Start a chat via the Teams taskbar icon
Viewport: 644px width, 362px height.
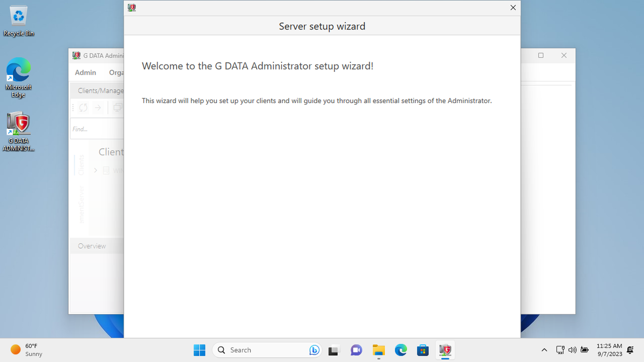pyautogui.click(x=356, y=350)
